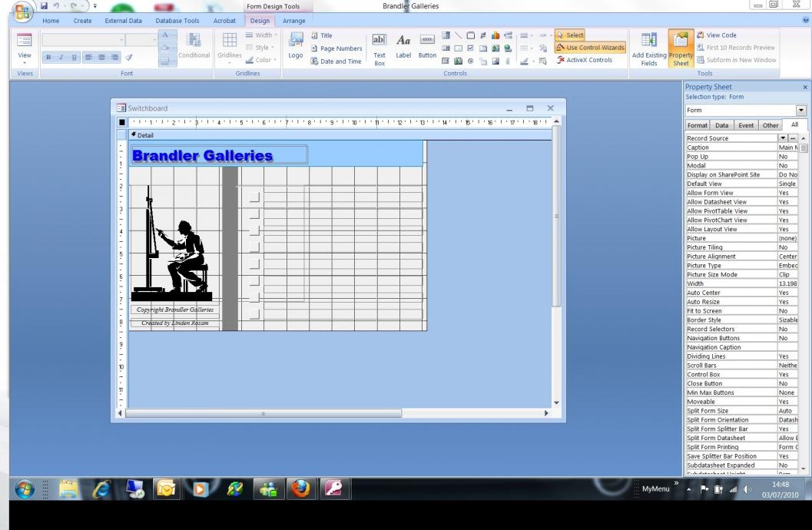
Task: Insert a Text Box control
Action: [379, 50]
